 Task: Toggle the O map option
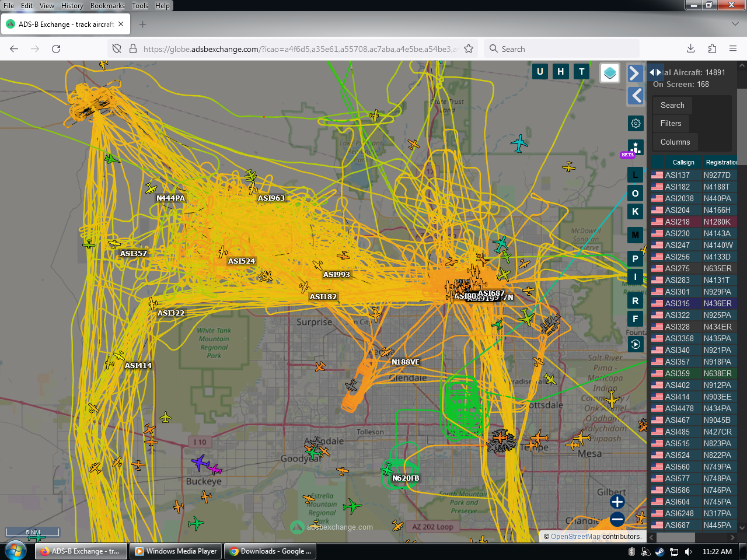pyautogui.click(x=636, y=193)
